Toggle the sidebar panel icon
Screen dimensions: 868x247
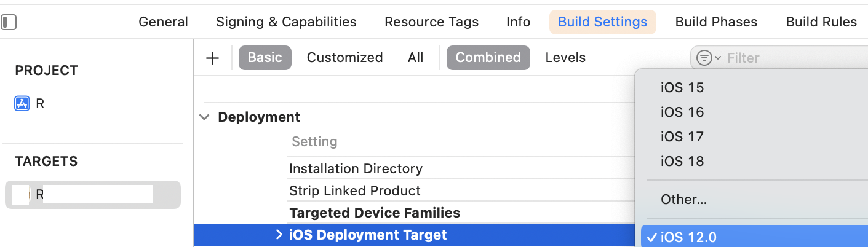(8, 23)
